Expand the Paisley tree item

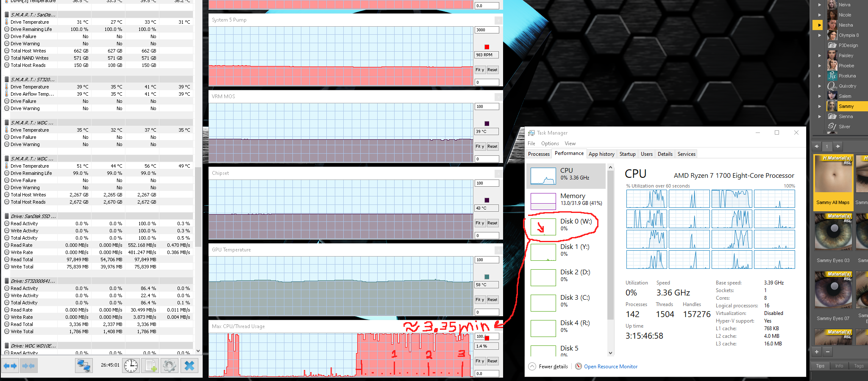coord(819,55)
